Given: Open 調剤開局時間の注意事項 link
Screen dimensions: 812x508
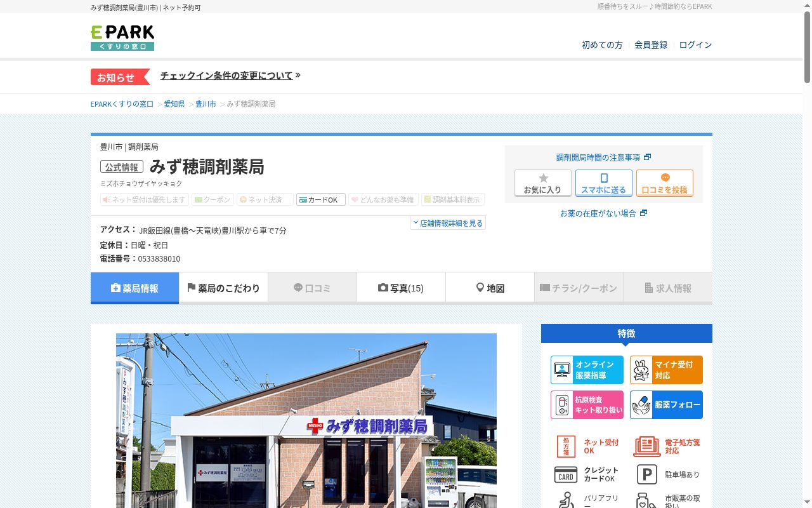Looking at the screenshot, I should (603, 157).
